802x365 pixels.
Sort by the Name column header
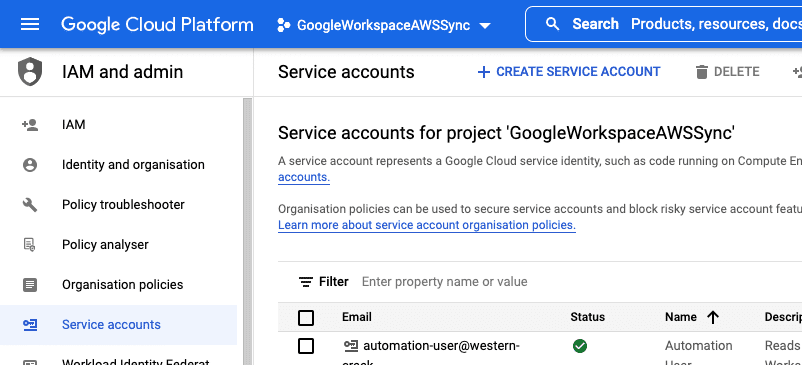tap(681, 317)
